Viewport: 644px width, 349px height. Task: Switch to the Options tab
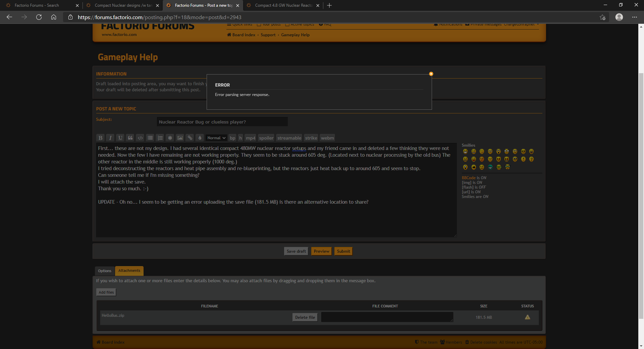(x=105, y=271)
